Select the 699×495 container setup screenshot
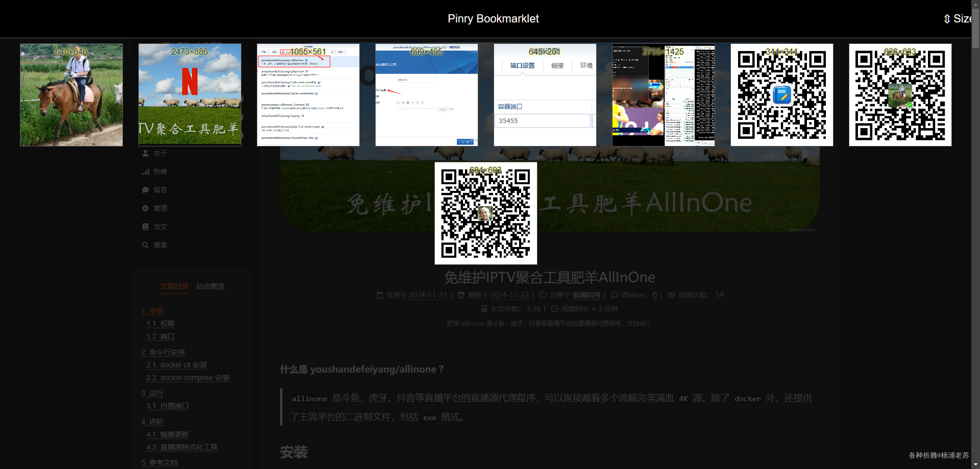980x469 pixels. [427, 95]
